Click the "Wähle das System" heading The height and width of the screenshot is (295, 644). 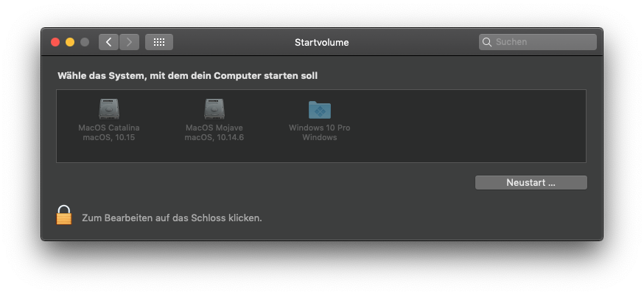coord(187,75)
